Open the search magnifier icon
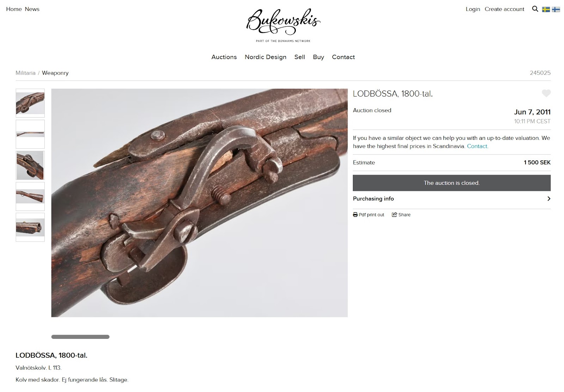 535,9
